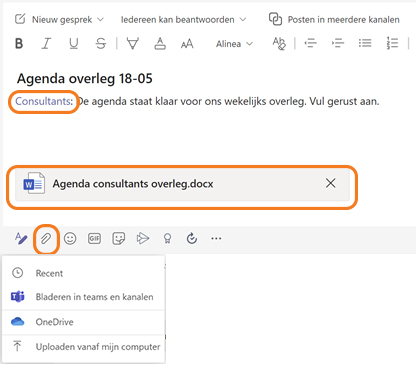This screenshot has width=416, height=368.
Task: Open the Nieuw gesprek dropdown
Action: 68,20
